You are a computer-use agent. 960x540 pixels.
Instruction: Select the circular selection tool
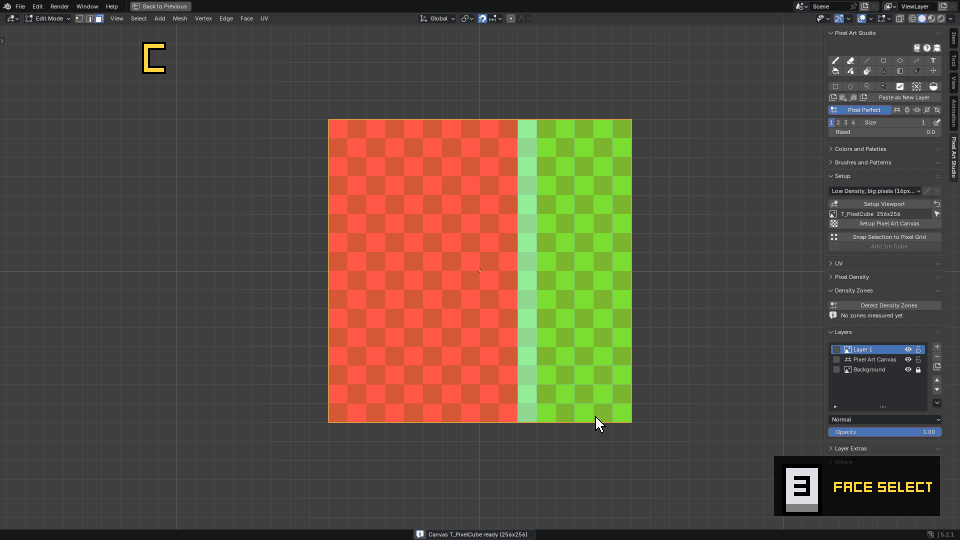tap(850, 86)
